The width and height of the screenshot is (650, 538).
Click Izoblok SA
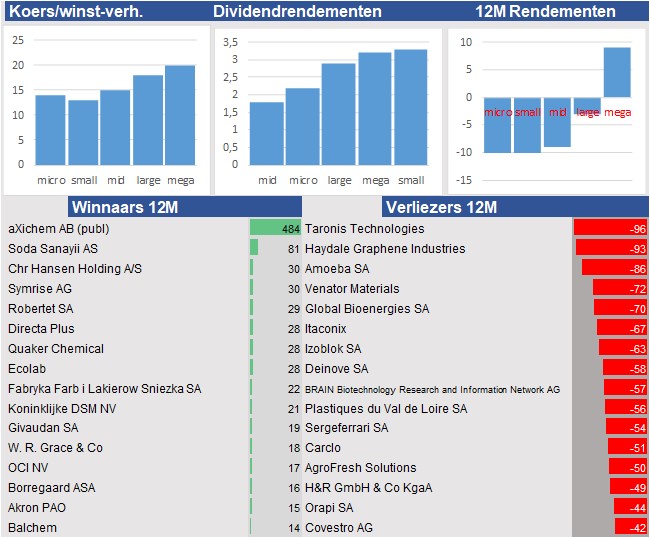click(x=333, y=349)
